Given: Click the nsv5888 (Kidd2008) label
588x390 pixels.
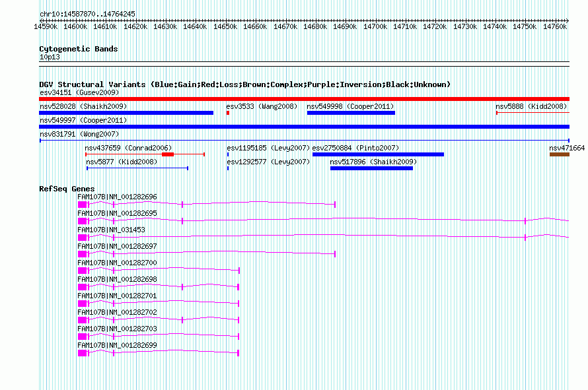Looking at the screenshot, I should [531, 106].
